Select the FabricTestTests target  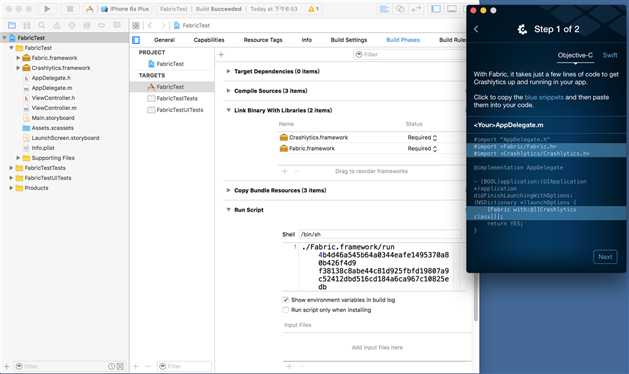[177, 98]
